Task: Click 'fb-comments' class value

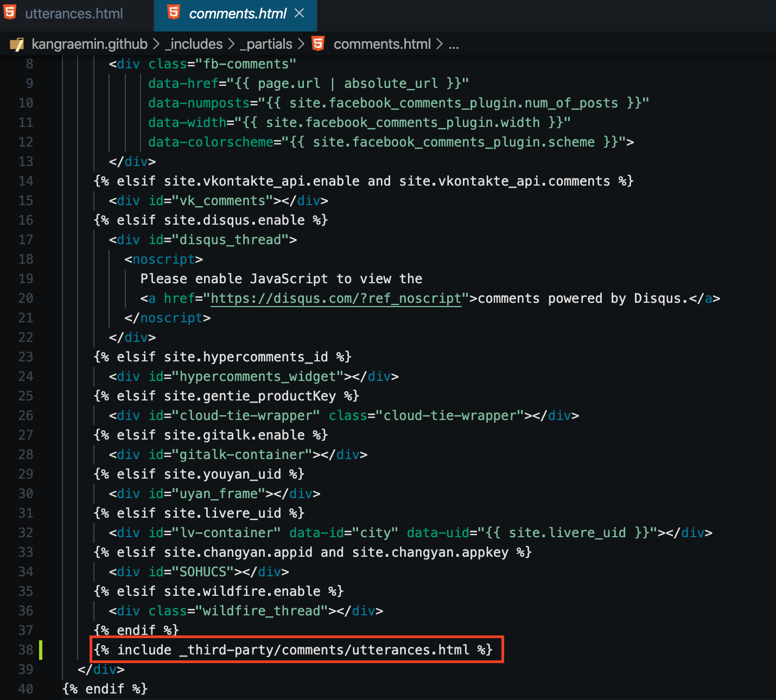Action: point(246,64)
